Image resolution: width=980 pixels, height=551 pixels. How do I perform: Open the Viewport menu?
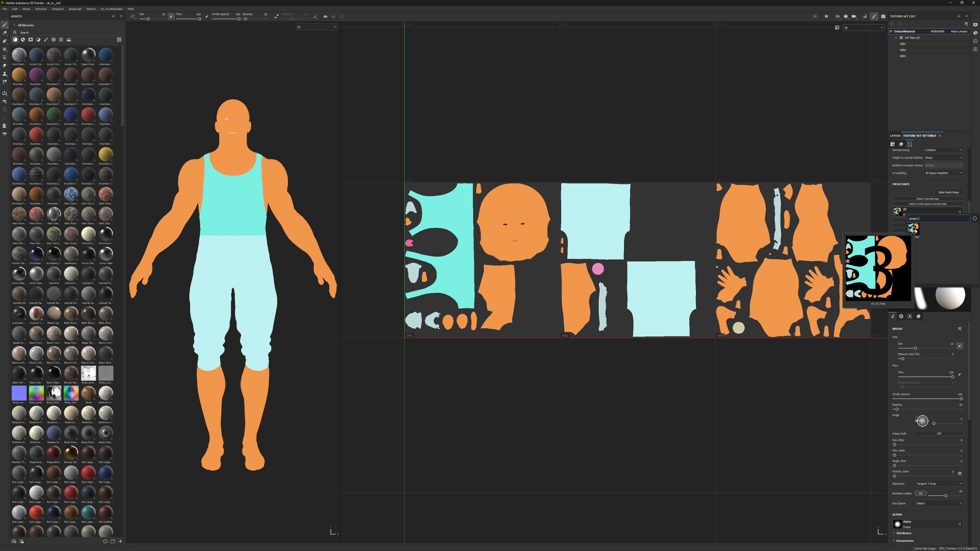(57, 9)
